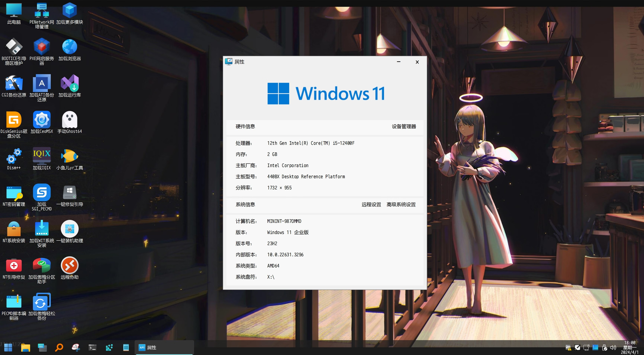Open 高级系统设置 link

click(401, 204)
